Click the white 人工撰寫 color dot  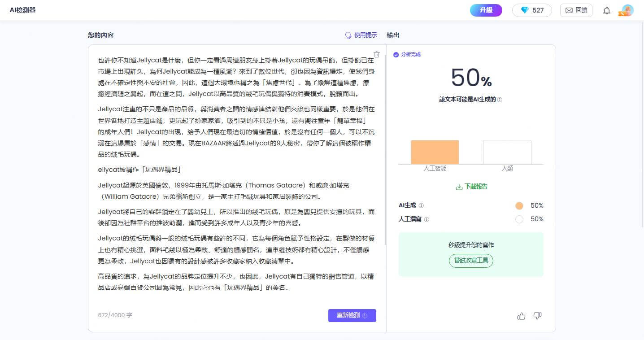pos(519,219)
